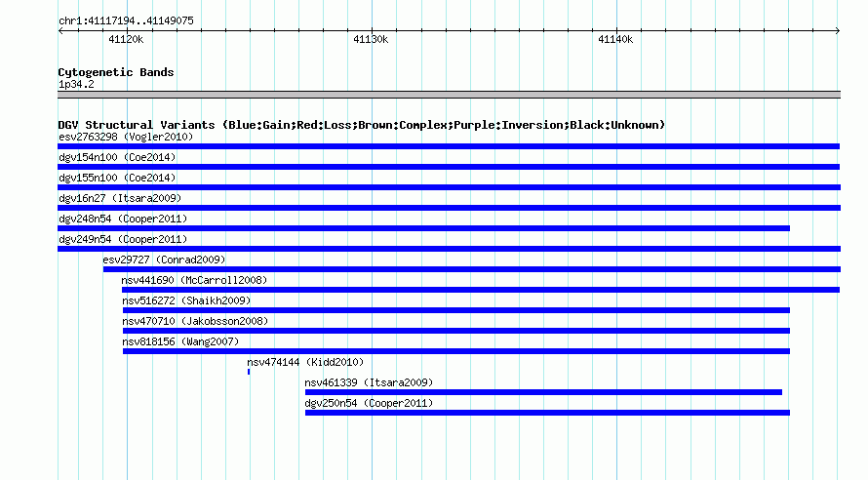Select the dgv249n54 blue variant bar

(449, 249)
